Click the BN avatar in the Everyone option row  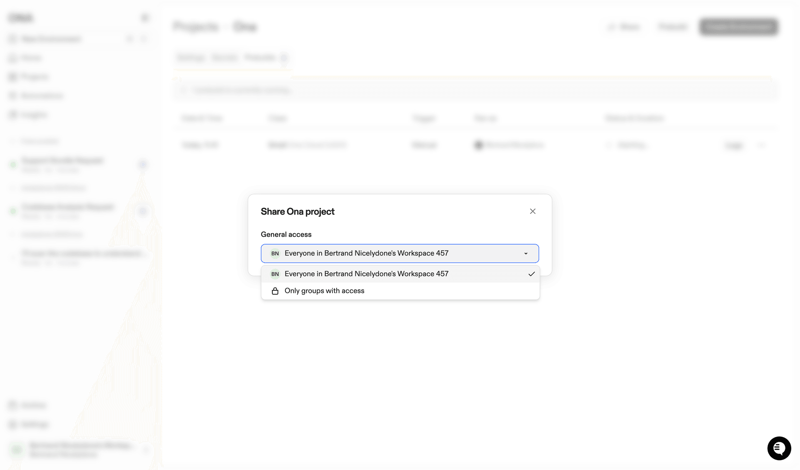pos(275,274)
